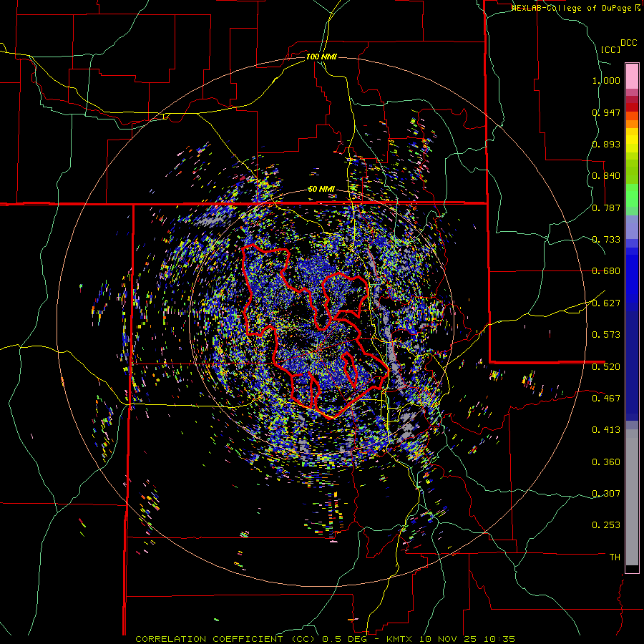Click the 0.5 DEG elevation text

[x=346, y=639]
